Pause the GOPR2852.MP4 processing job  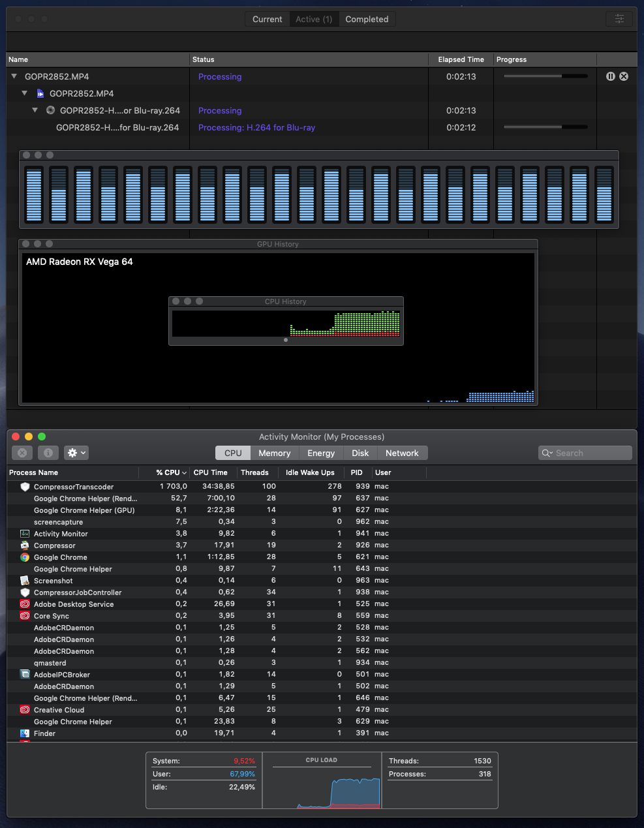[x=611, y=76]
